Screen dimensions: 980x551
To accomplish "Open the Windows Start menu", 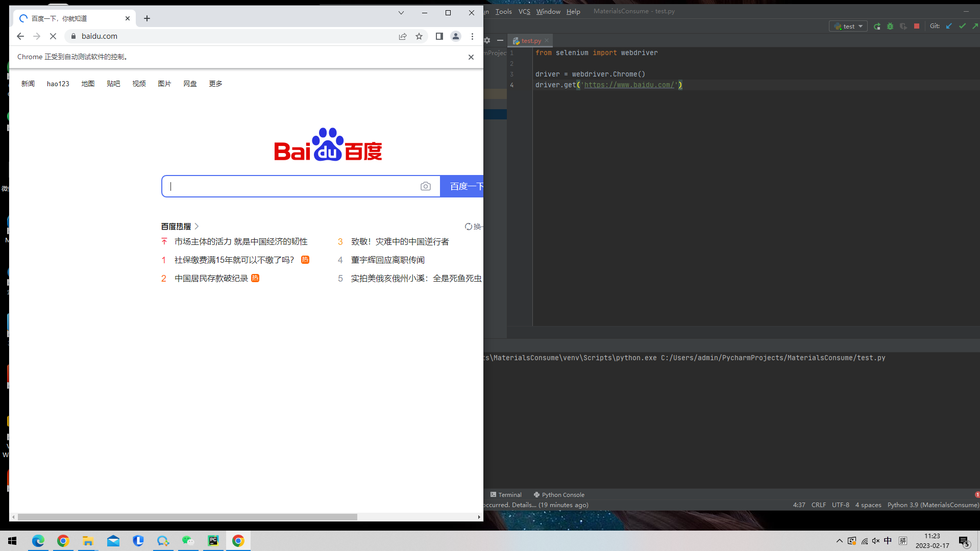I will click(12, 541).
